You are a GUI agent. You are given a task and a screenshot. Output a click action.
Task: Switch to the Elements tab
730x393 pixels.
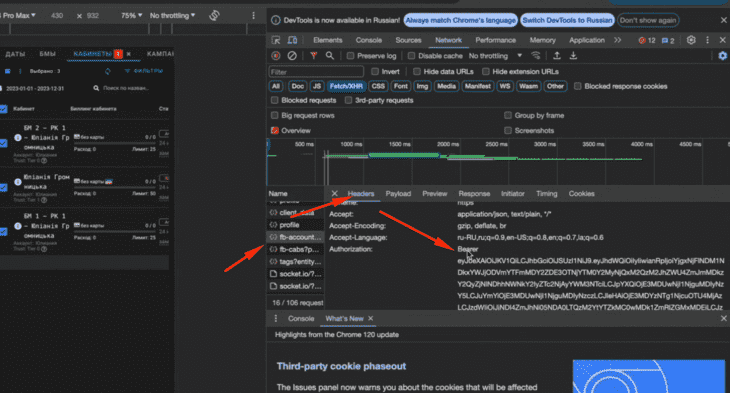coord(328,41)
